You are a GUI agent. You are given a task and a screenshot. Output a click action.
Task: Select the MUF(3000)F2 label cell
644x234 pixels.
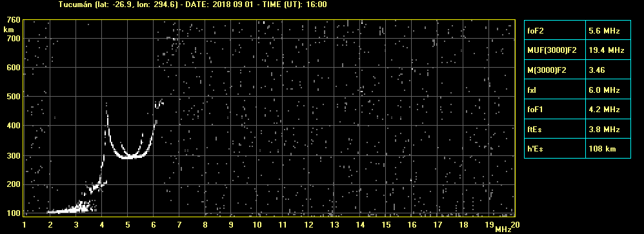click(x=555, y=50)
